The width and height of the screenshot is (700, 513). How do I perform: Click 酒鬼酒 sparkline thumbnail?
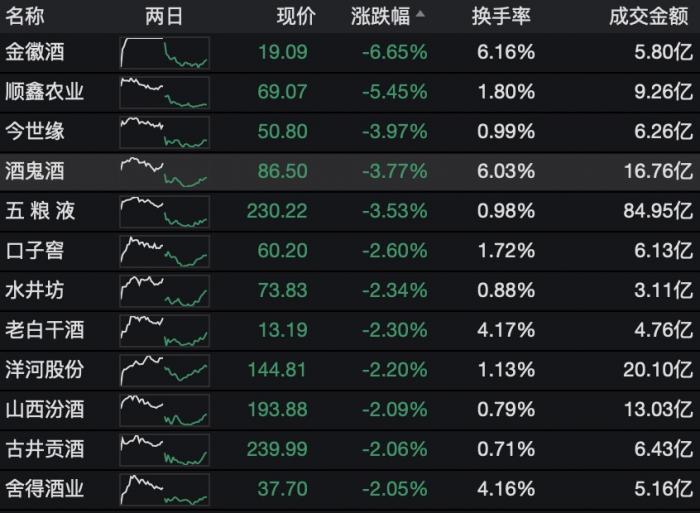point(164,171)
